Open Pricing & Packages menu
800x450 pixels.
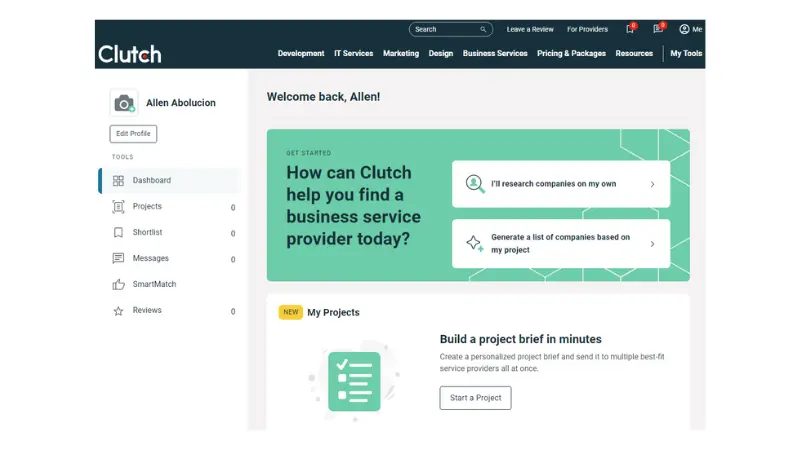tap(571, 53)
